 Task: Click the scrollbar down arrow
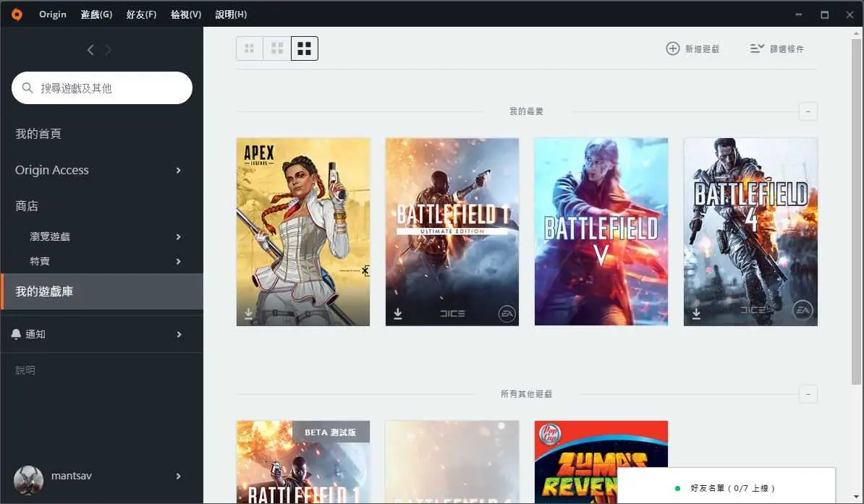tap(856, 497)
